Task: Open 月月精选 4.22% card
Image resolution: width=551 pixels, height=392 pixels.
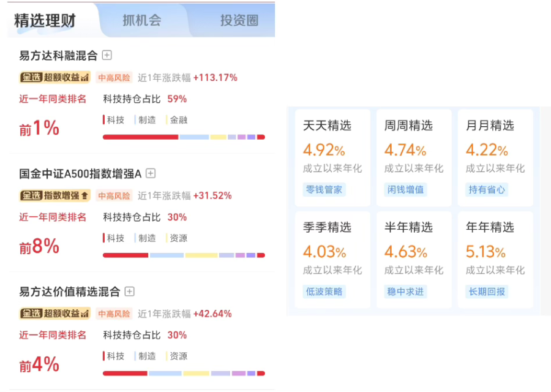Action: (495, 157)
